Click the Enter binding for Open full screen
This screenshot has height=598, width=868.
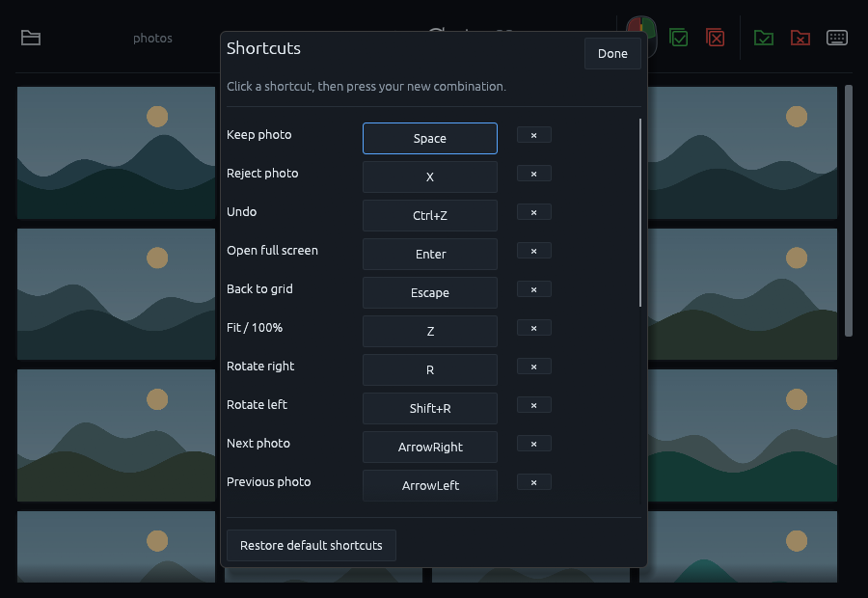[430, 255]
